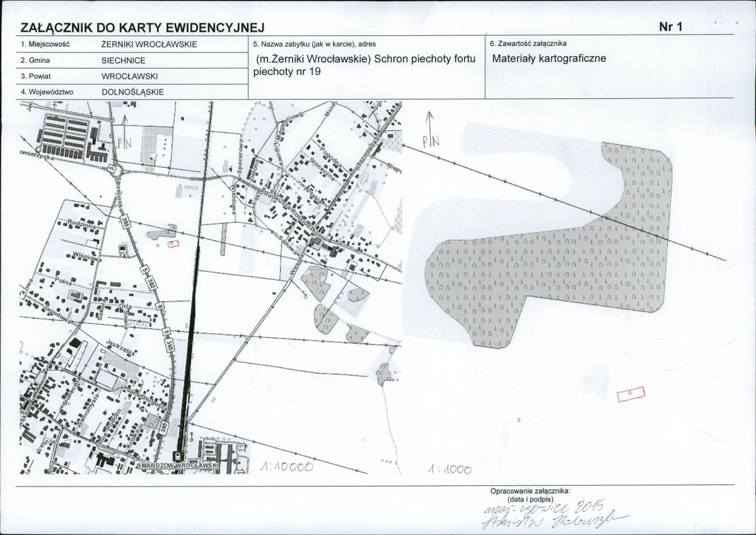Select the red rectangle marker on left map

coord(174,243)
